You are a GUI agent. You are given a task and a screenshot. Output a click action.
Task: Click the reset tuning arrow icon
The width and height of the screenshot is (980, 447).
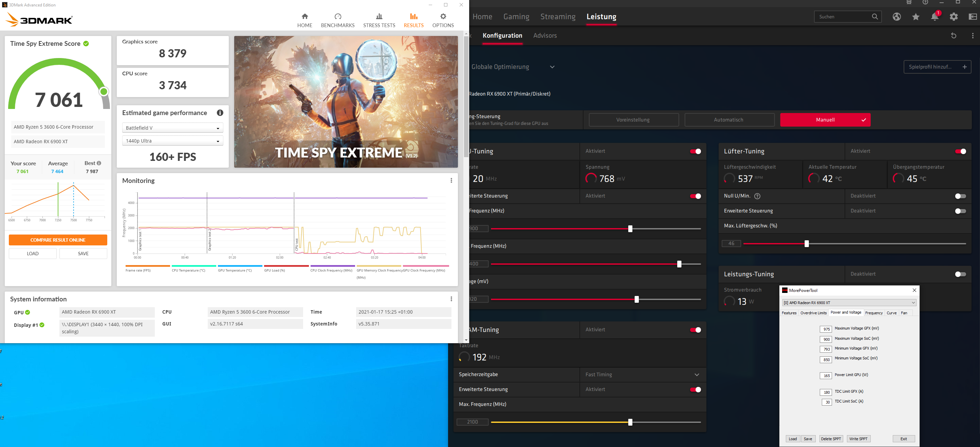954,36
